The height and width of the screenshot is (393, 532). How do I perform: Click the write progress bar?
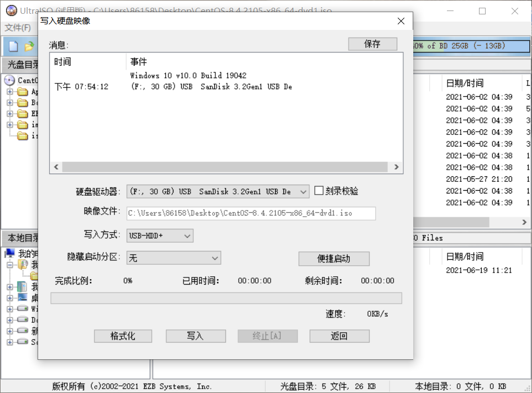[227, 298]
